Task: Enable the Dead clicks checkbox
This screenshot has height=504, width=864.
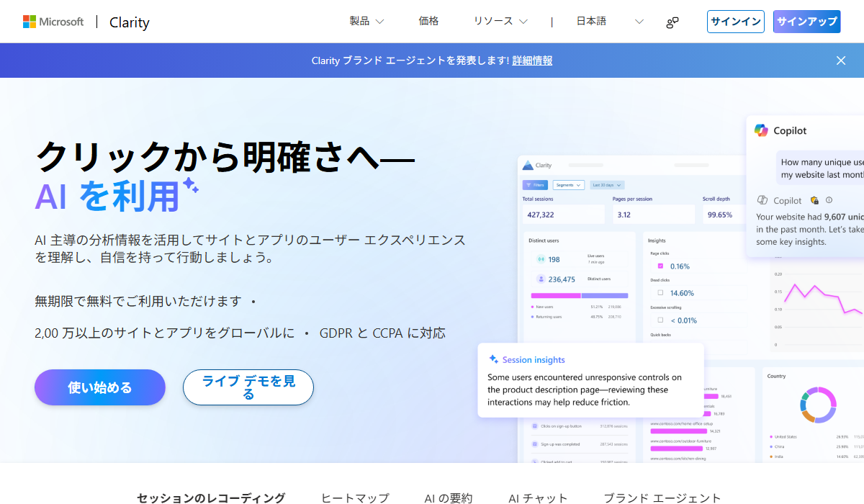Action: (x=660, y=293)
